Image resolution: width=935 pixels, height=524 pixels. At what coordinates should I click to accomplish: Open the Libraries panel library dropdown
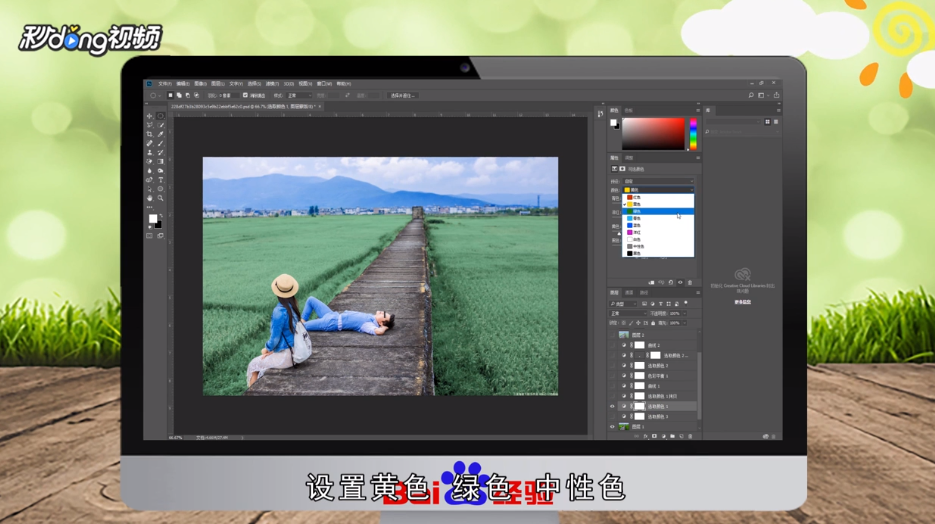(x=733, y=122)
